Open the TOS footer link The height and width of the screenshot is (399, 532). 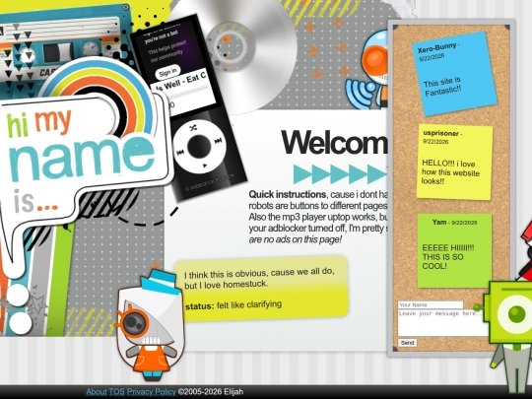(116, 392)
